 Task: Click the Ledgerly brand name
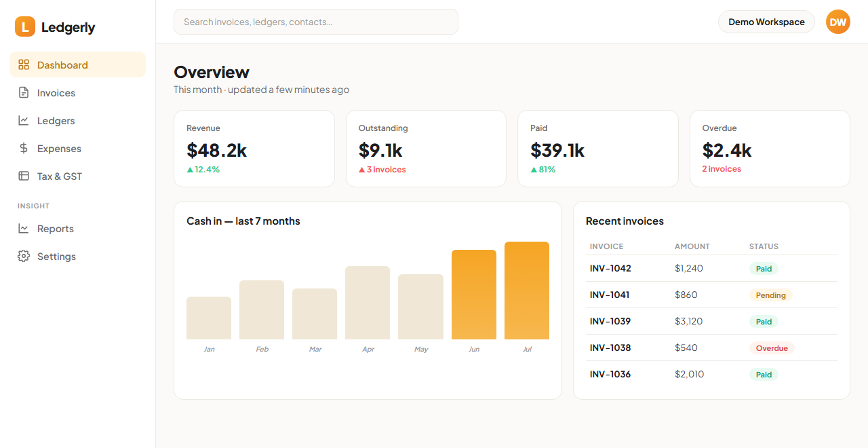(x=68, y=27)
